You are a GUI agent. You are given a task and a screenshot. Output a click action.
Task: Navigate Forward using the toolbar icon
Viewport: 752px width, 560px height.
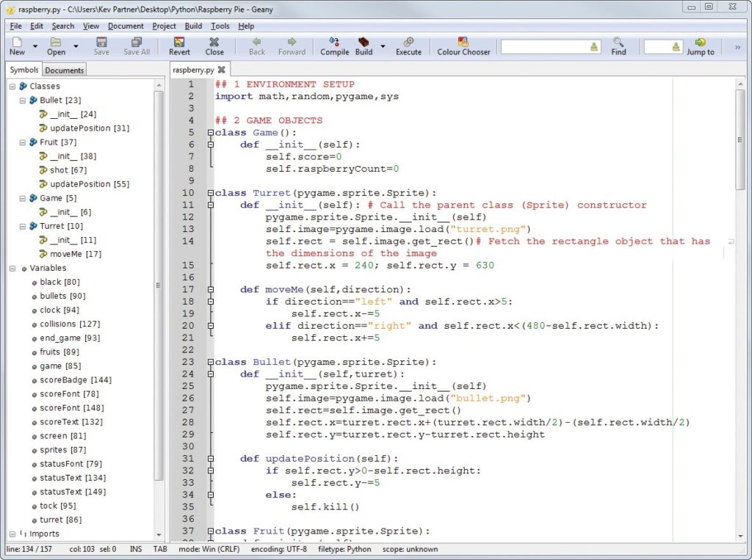tap(292, 46)
